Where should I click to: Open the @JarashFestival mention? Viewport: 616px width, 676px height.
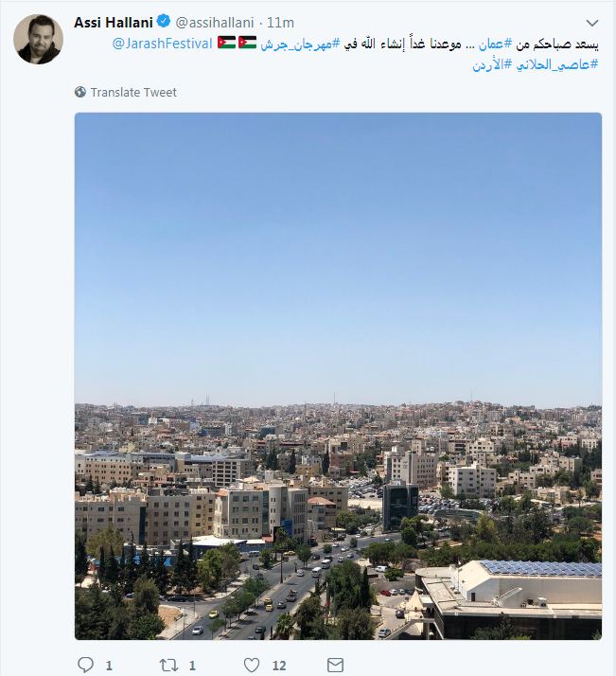[x=163, y=44]
